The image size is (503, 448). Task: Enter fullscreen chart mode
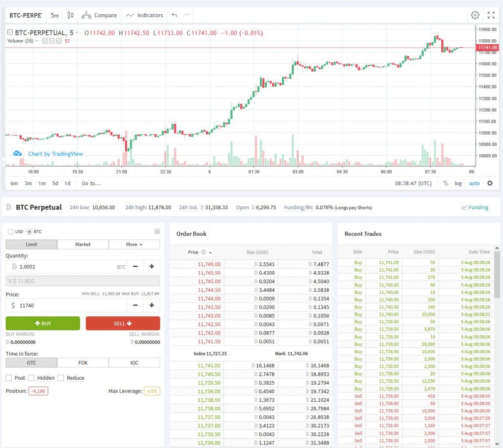(x=492, y=15)
